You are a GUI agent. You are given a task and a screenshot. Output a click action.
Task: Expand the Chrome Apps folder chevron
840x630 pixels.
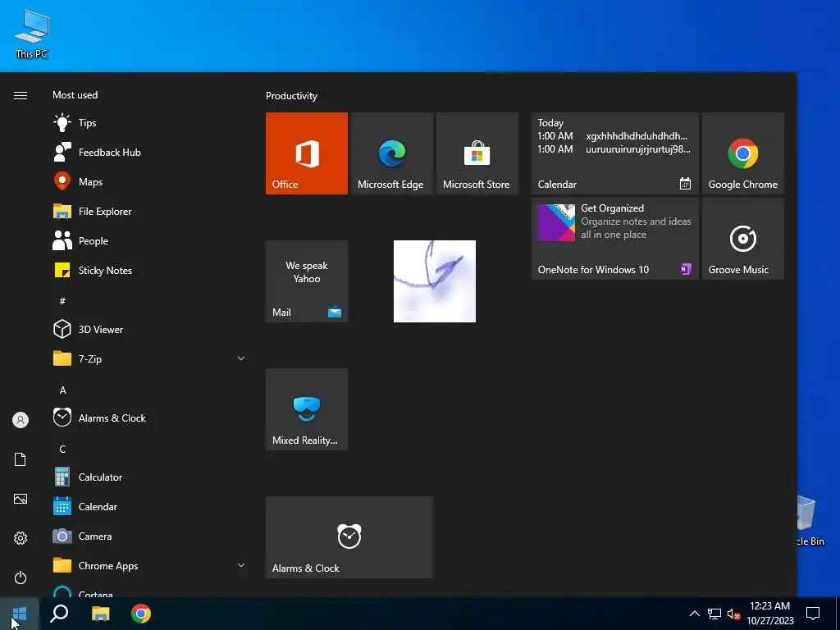241,565
